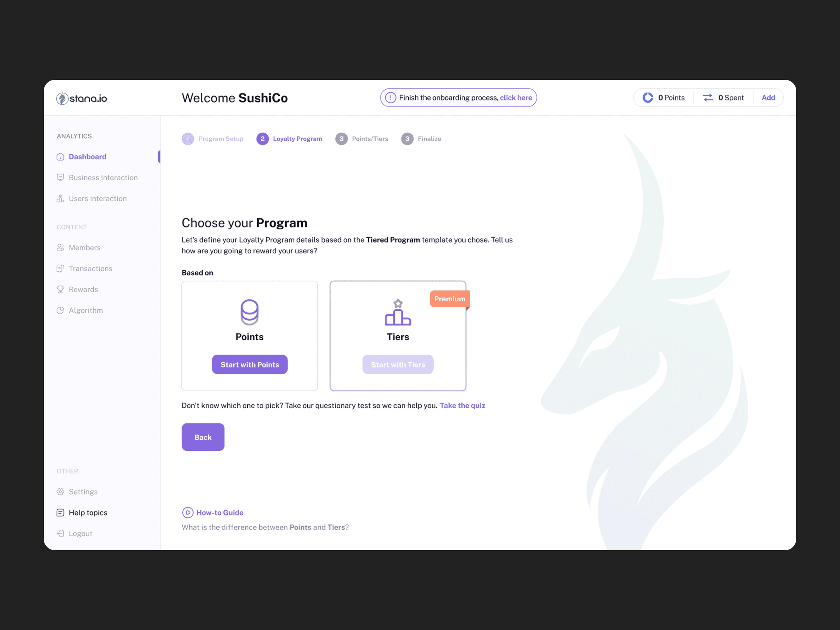Click the Business Interaction chart icon
The image size is (840, 630).
click(x=61, y=178)
